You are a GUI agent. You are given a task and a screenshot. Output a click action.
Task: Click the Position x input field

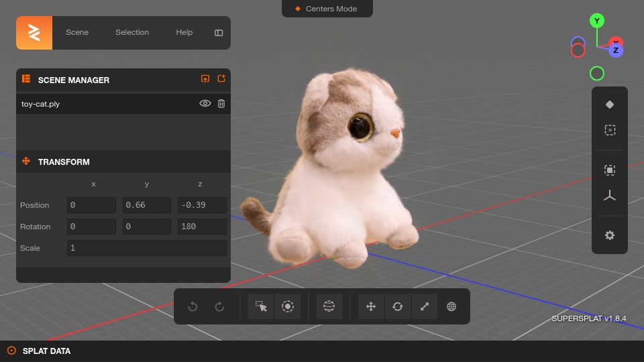pyautogui.click(x=91, y=205)
